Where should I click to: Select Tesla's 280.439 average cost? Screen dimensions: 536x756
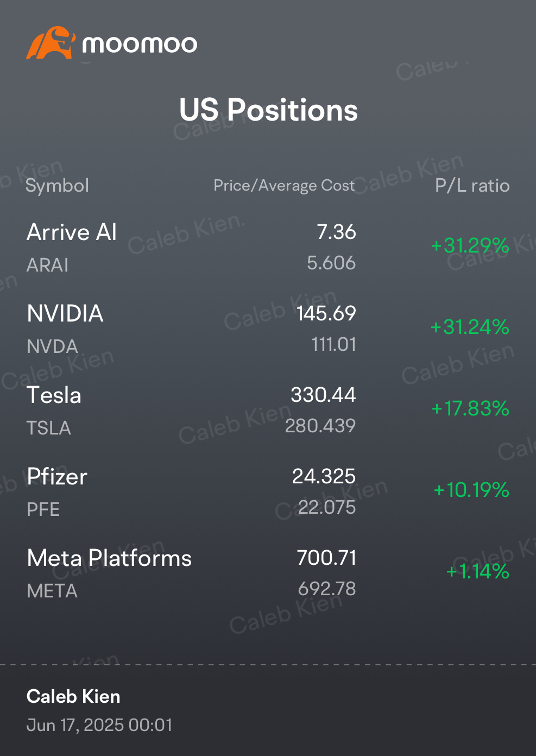coord(320,426)
